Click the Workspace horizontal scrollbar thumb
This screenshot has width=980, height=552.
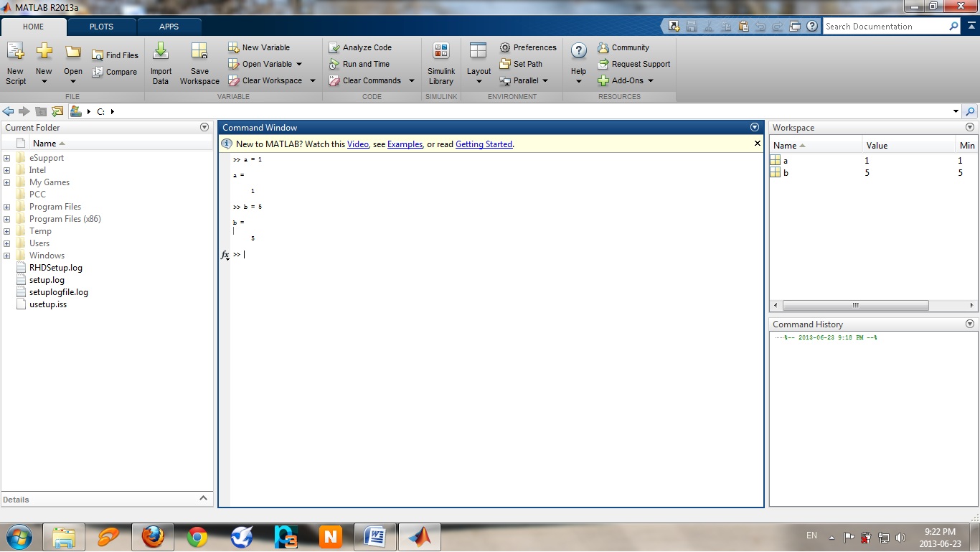point(856,305)
